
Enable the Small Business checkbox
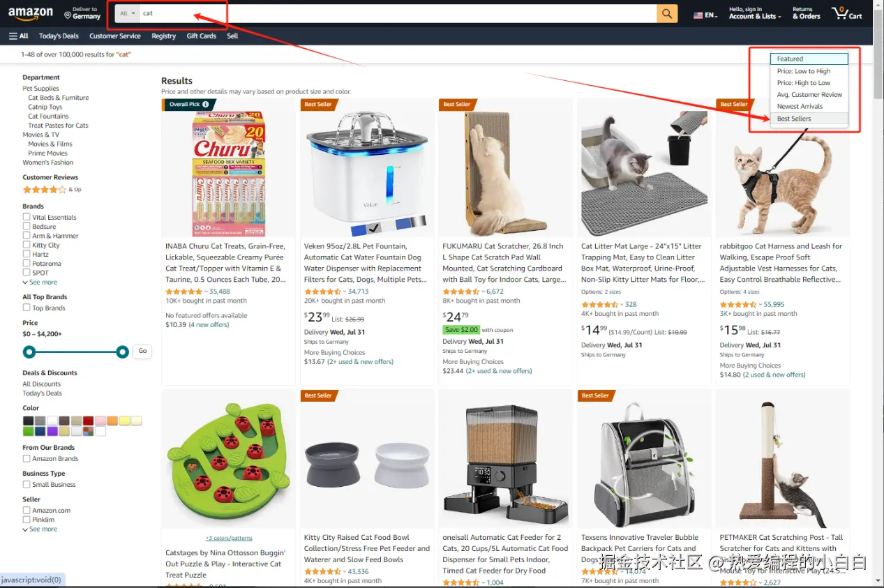(x=27, y=484)
